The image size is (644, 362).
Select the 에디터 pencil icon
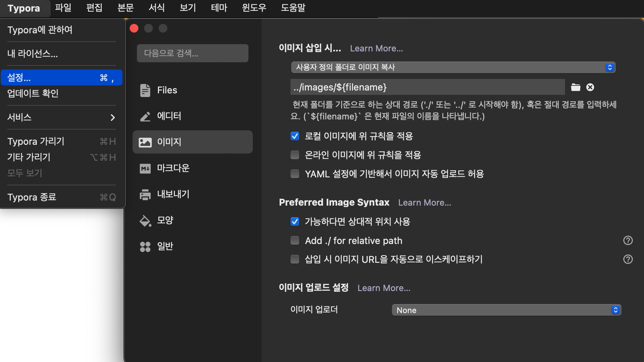(145, 116)
